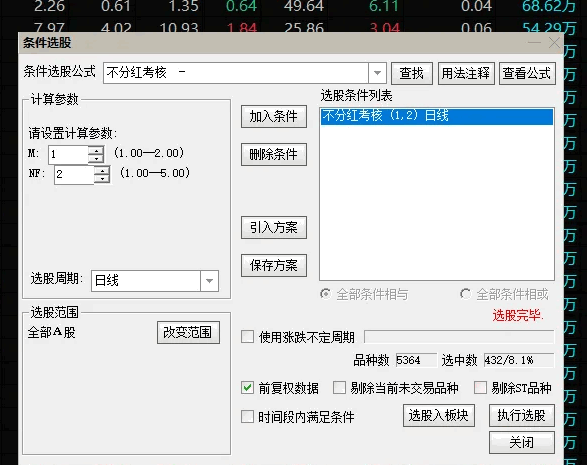The height and width of the screenshot is (465, 587).
Task: Enable 剔除当前未交易品种 checkbox
Action: coord(339,388)
